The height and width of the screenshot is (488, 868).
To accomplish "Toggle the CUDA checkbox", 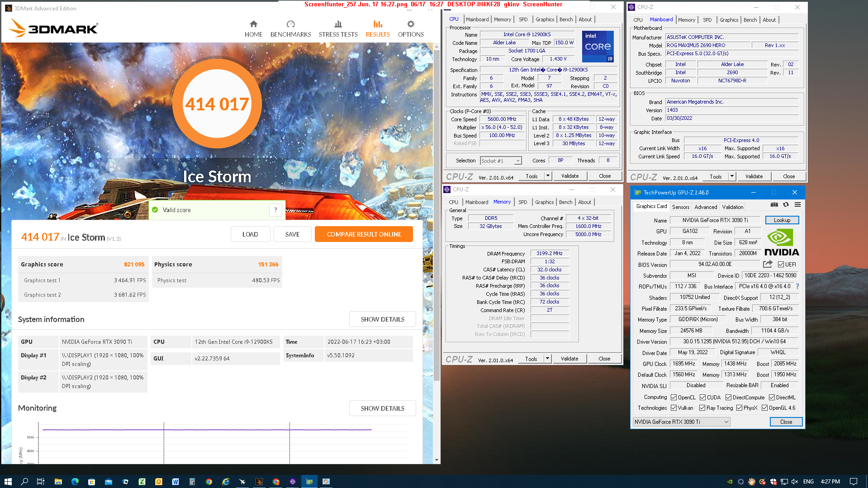I will [x=702, y=398].
